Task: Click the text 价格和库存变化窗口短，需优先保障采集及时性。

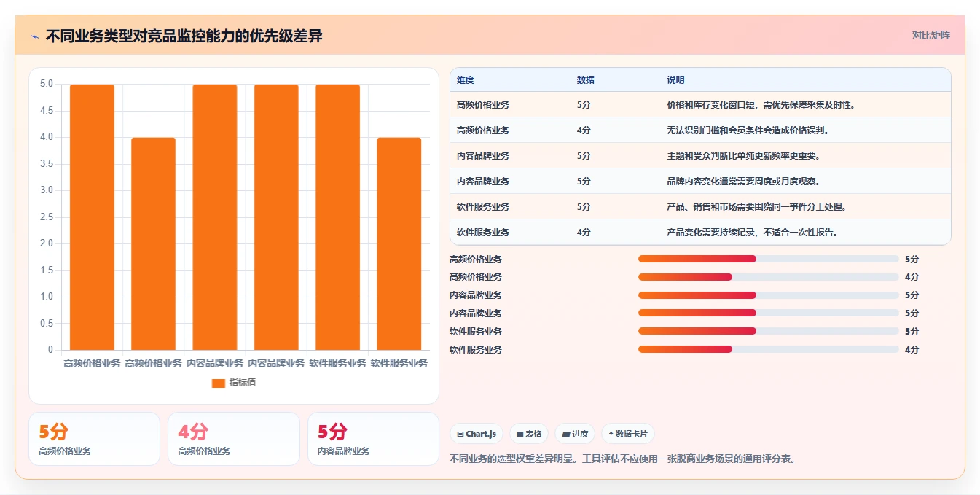Action: pyautogui.click(x=761, y=105)
